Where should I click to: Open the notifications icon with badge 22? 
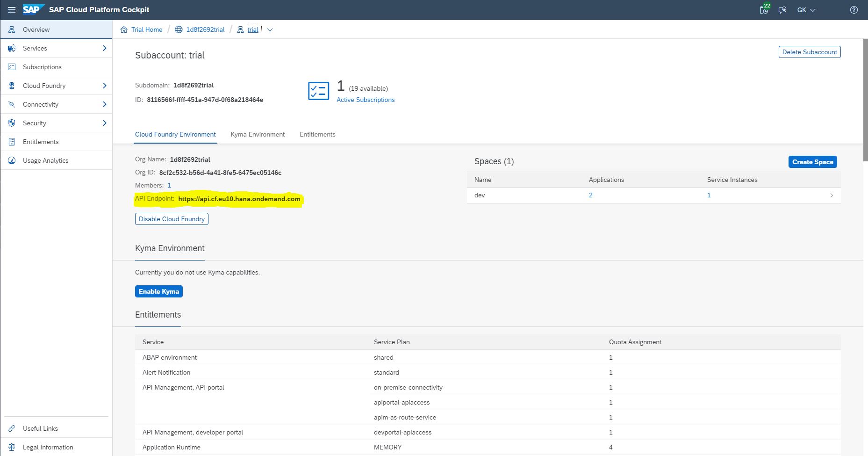764,10
